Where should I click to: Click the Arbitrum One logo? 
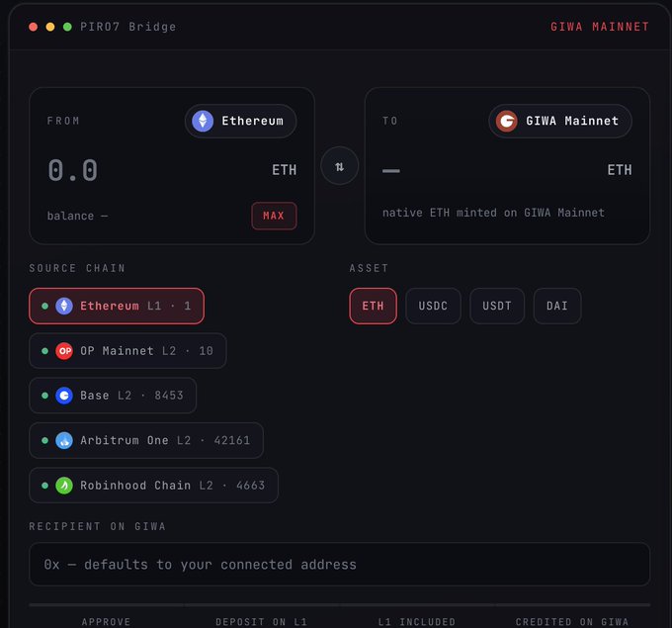[x=64, y=440]
